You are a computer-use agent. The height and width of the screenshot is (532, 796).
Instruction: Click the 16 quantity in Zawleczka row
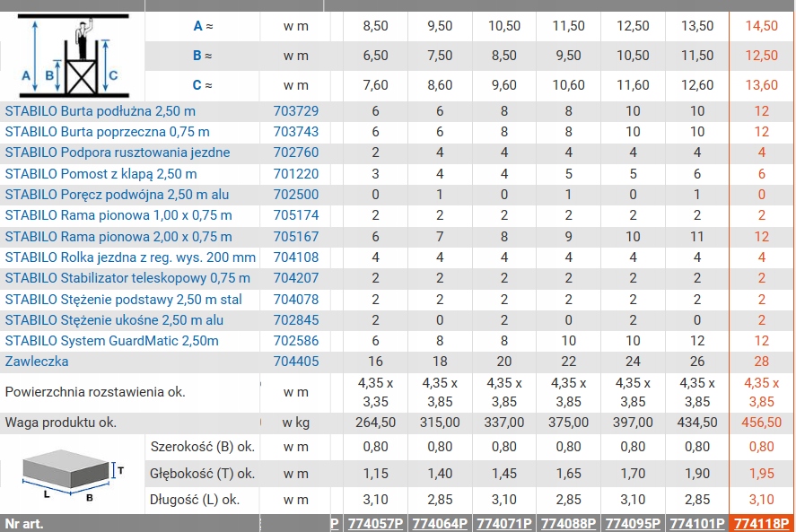click(x=376, y=362)
